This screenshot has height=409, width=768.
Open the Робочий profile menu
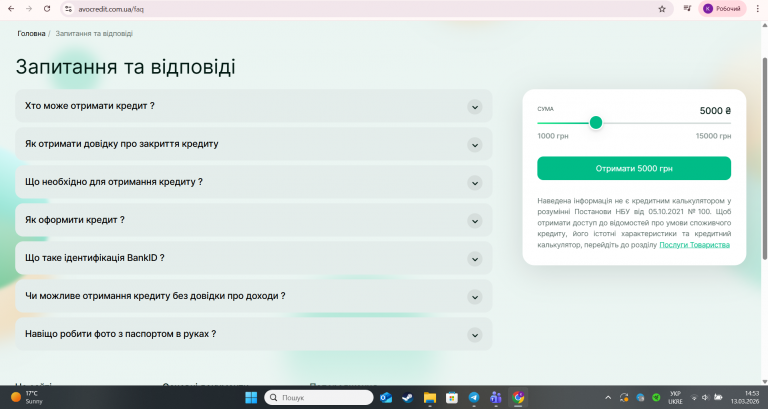click(722, 9)
